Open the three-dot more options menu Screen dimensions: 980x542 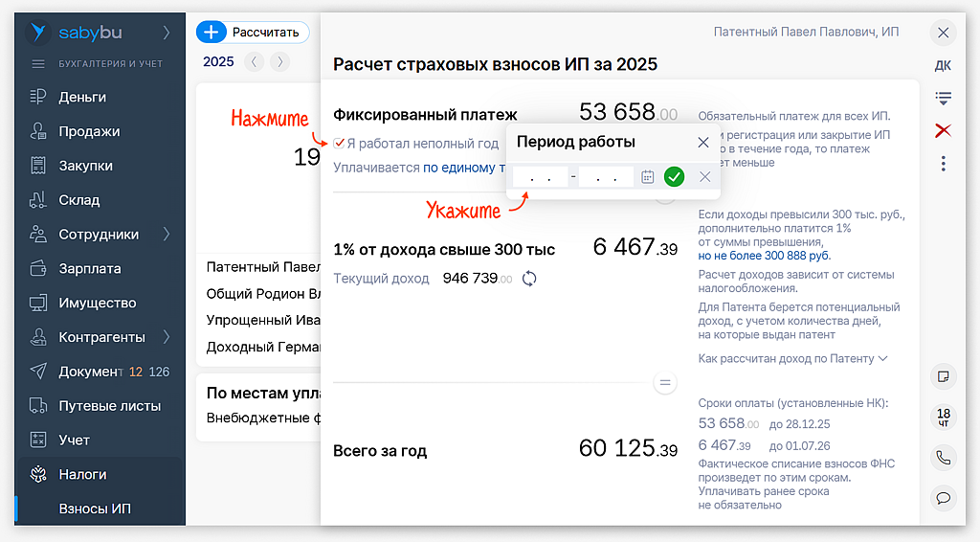click(x=943, y=164)
